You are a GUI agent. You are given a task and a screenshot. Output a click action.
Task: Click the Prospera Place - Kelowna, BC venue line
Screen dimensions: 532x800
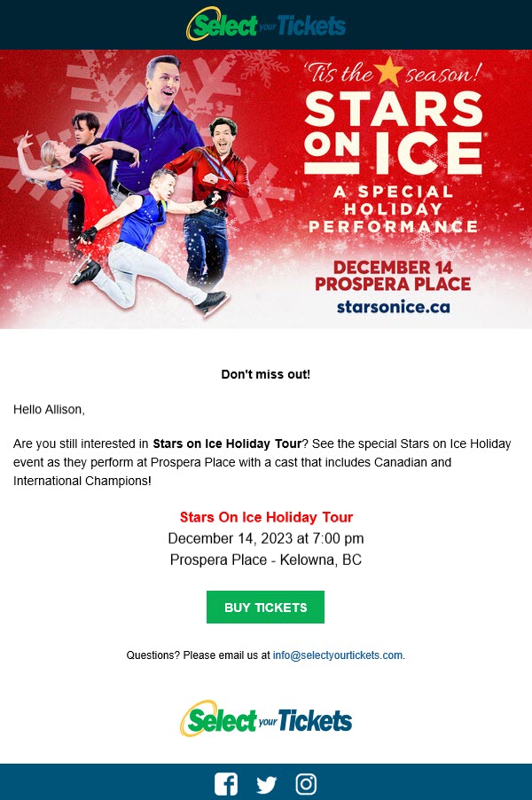pos(266,560)
